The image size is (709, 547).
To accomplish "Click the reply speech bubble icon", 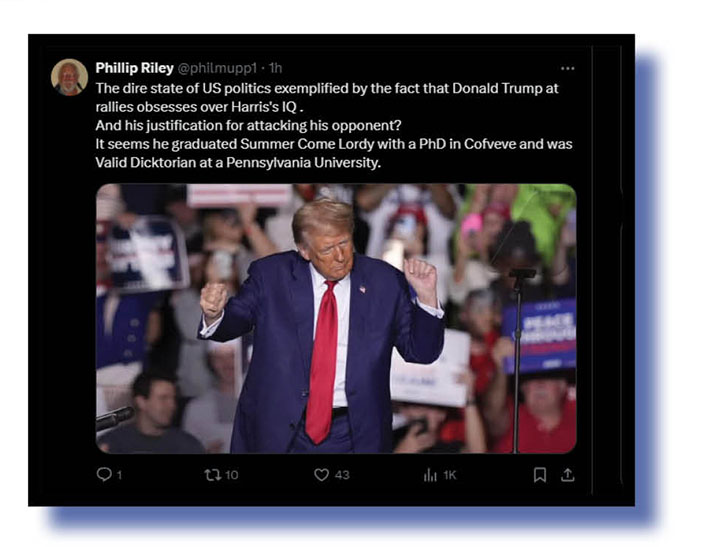I will pyautogui.click(x=104, y=474).
